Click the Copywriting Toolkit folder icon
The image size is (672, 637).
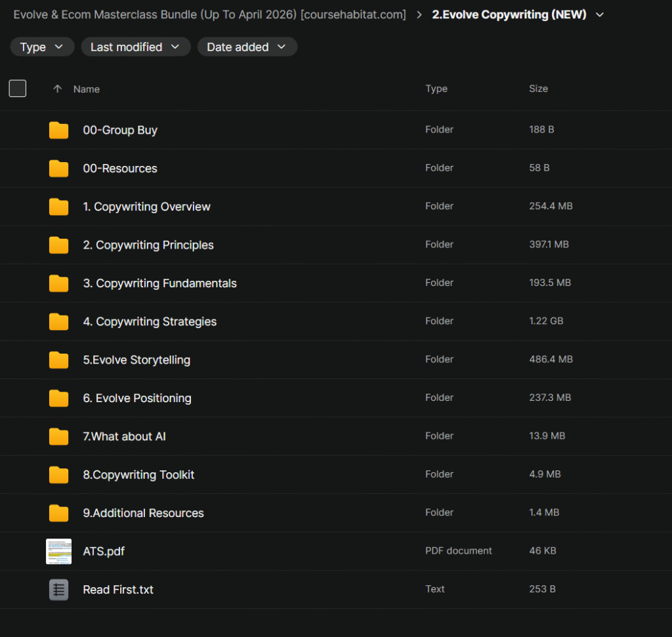(58, 475)
